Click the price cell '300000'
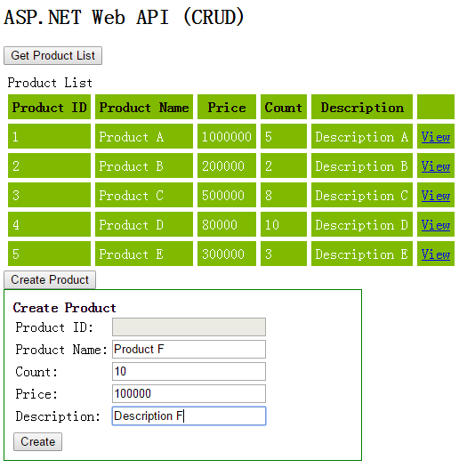This screenshot has width=467, height=476. pos(227,254)
